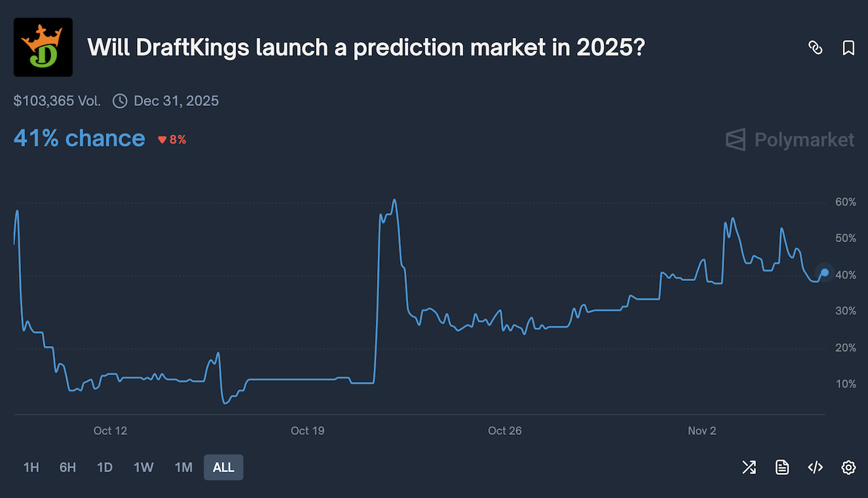The image size is (868, 498).
Task: Enable the 1M chart view
Action: tap(183, 467)
